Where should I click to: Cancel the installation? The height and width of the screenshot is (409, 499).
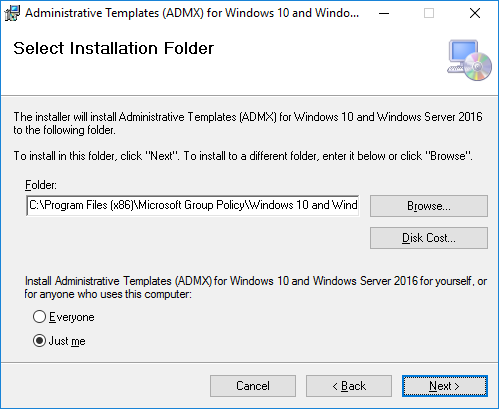[253, 386]
